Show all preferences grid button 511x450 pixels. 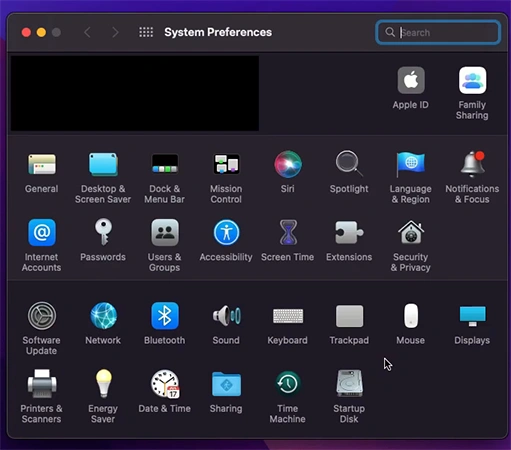click(146, 32)
